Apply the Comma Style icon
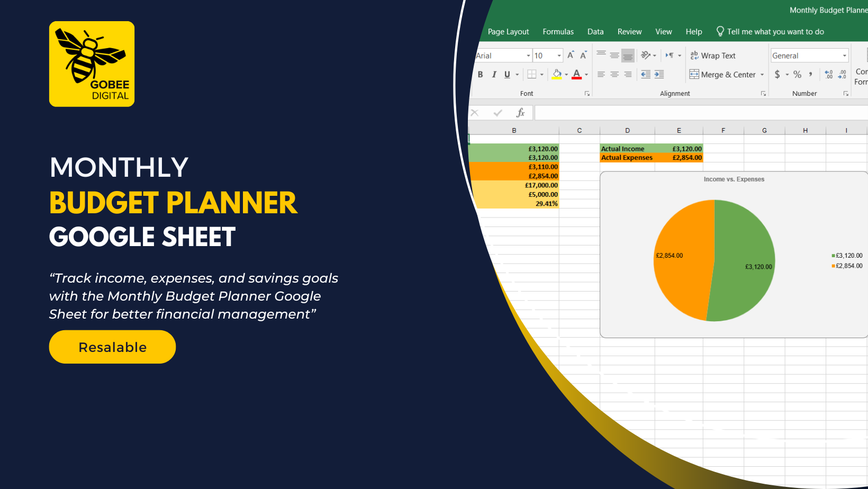Image resolution: width=868 pixels, height=489 pixels. click(x=811, y=75)
